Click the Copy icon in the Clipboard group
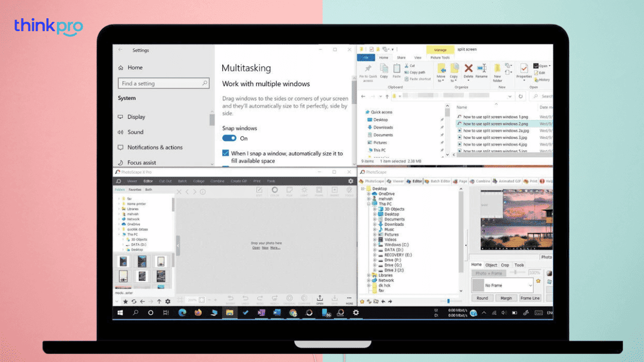 coord(384,69)
